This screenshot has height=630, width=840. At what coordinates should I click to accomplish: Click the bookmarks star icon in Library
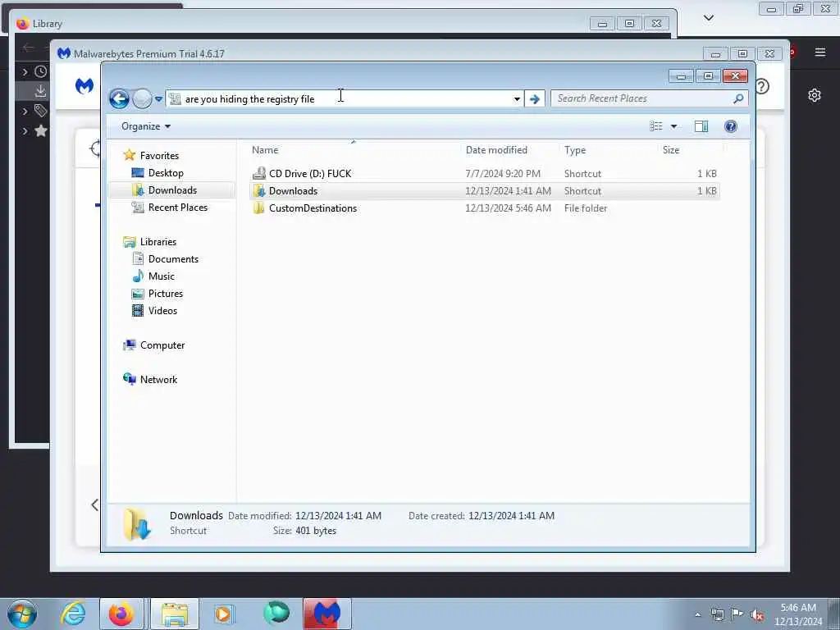[x=41, y=130]
